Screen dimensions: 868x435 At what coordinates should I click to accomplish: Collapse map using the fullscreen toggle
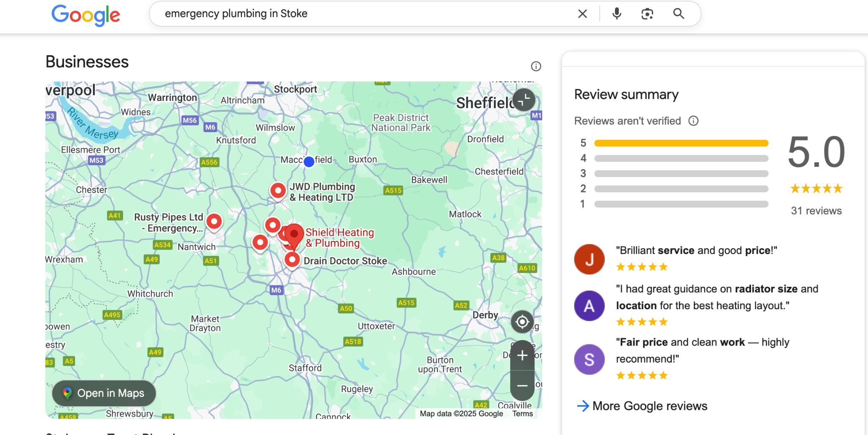(524, 100)
